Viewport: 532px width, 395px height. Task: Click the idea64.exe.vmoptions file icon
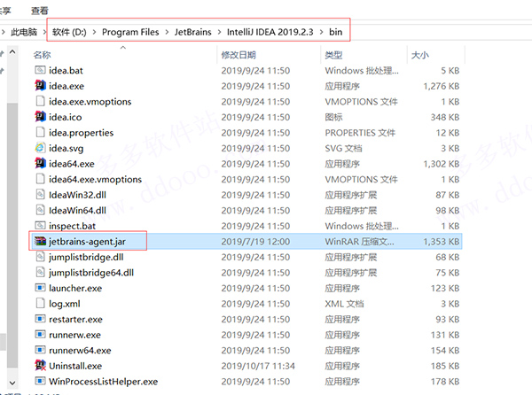coord(40,179)
